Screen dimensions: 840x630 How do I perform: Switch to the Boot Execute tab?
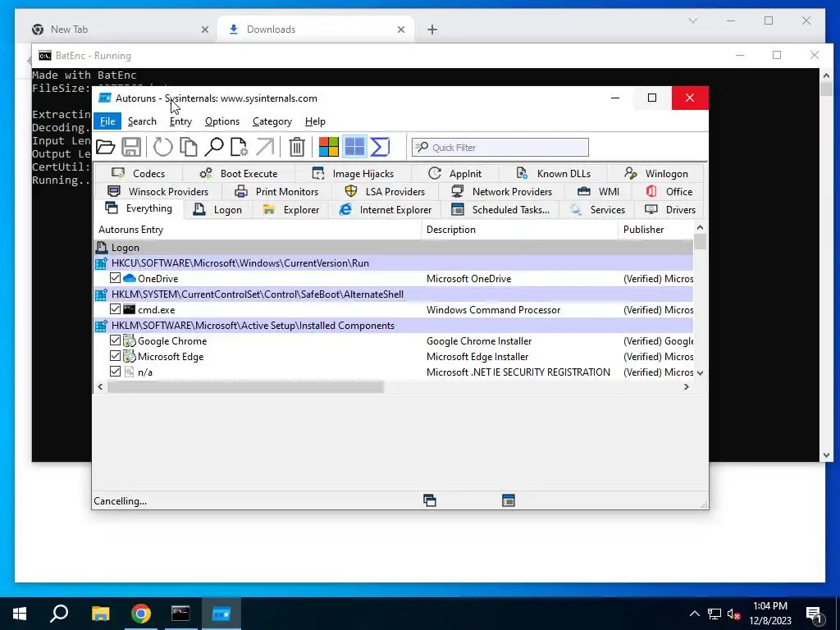point(239,173)
